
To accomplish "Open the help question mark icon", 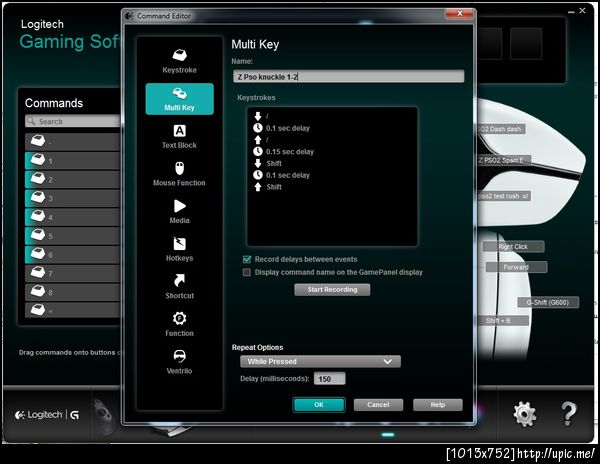I will point(568,414).
